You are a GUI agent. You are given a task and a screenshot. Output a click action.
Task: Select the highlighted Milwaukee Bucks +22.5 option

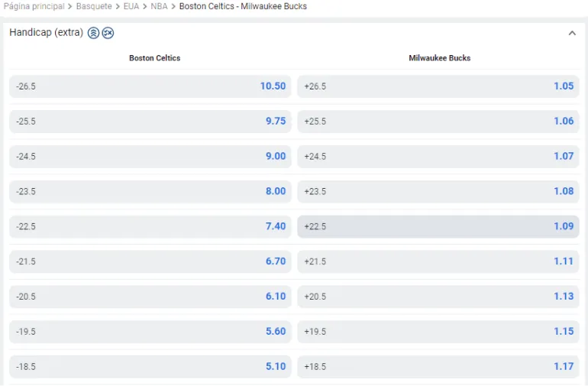(438, 227)
